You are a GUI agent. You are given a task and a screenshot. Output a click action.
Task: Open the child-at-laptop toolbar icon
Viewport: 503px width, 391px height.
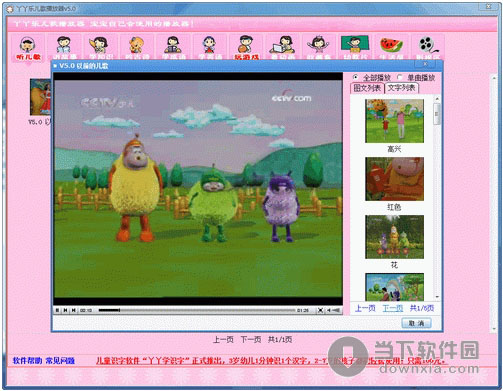pos(282,48)
